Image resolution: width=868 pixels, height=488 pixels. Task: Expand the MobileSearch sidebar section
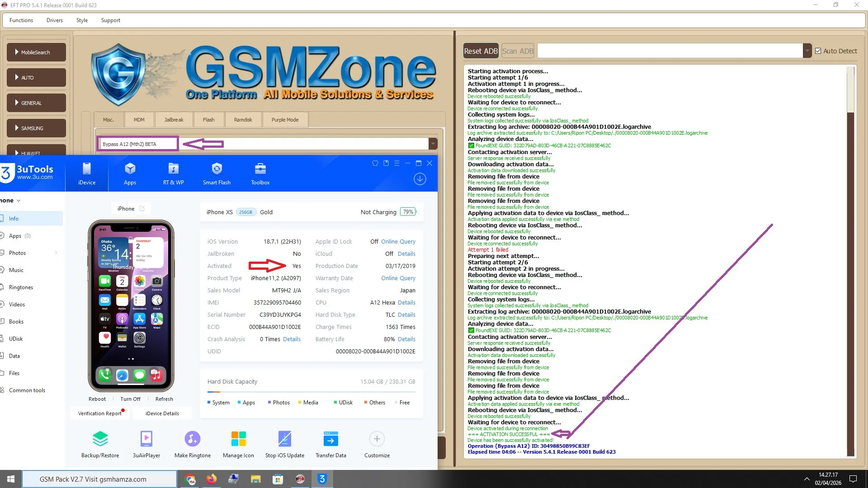point(36,52)
